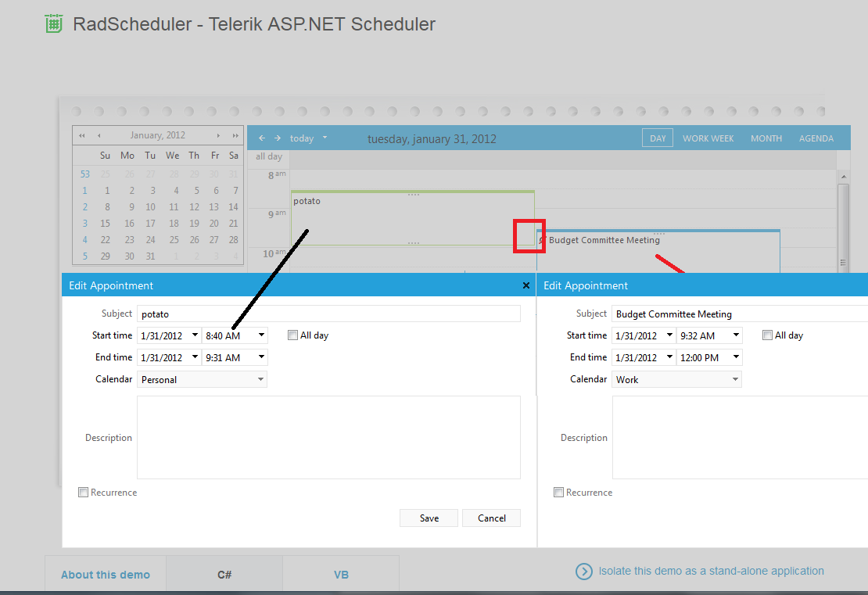This screenshot has height=595, width=868.
Task: Enable Recurrence for potato appointment
Action: 83,492
